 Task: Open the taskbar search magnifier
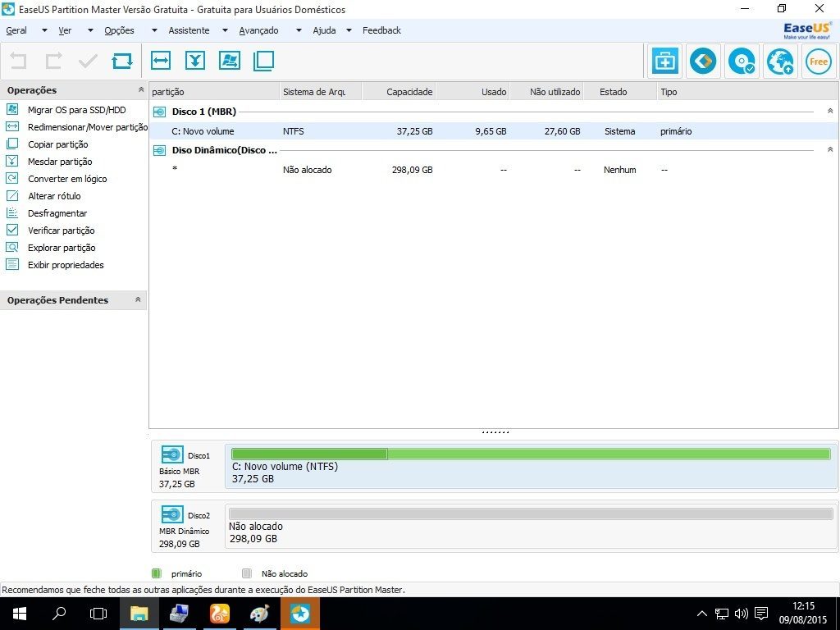[x=59, y=614]
